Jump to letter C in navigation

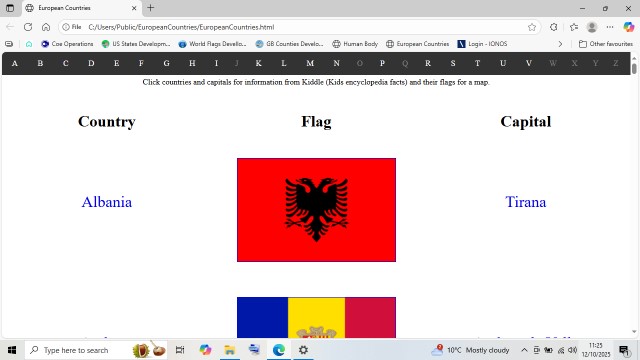(x=65, y=63)
